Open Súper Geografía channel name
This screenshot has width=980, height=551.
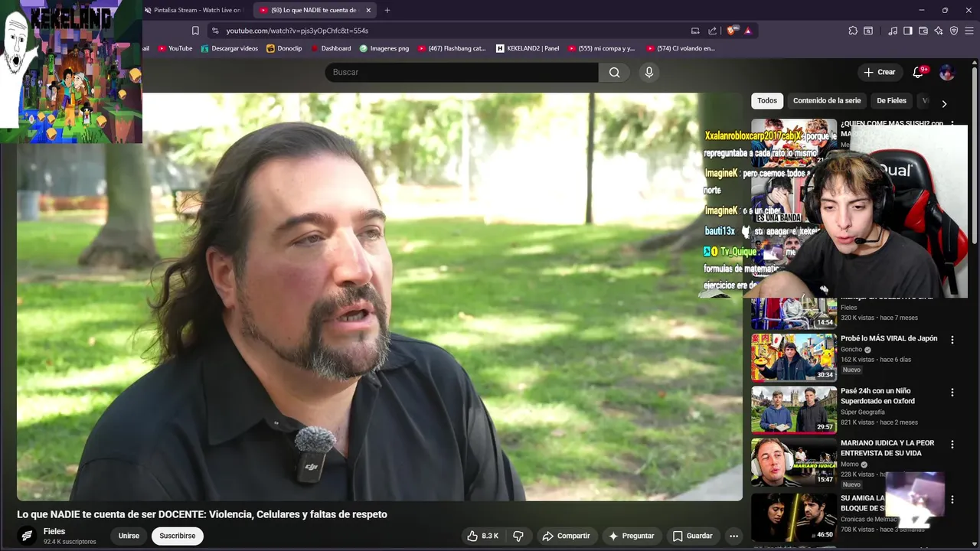(862, 412)
